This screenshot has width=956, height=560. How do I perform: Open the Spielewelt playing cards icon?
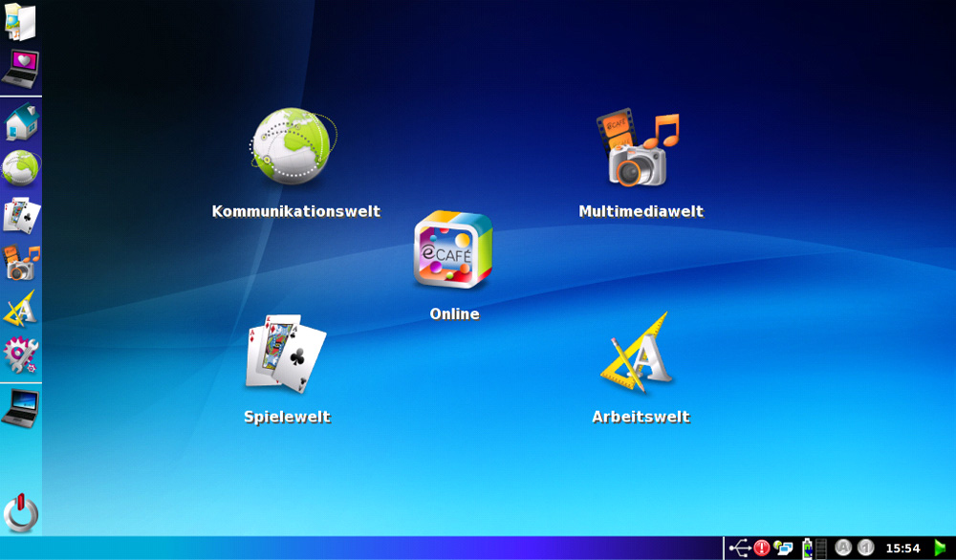285,354
